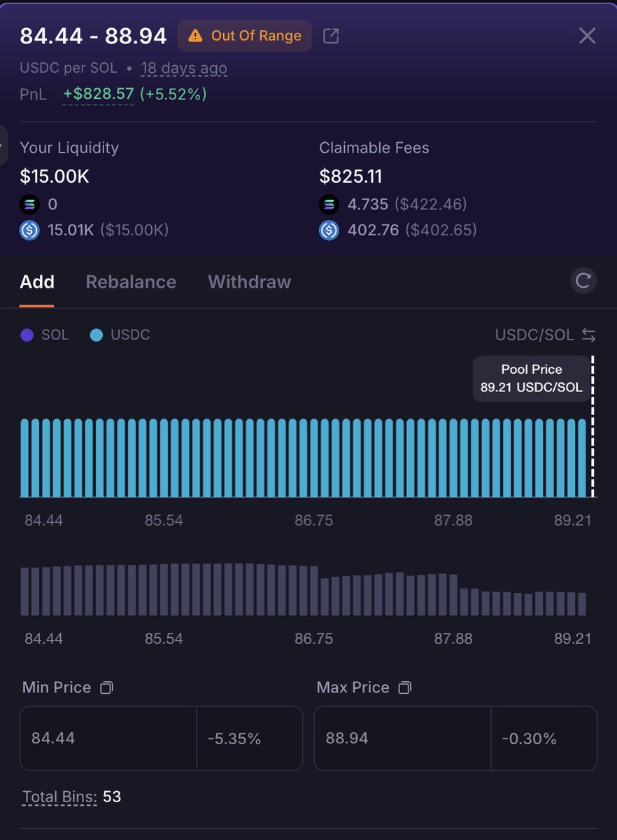The image size is (617, 840).
Task: Click the 84.44 - 88.94 range heading
Action: (x=93, y=36)
